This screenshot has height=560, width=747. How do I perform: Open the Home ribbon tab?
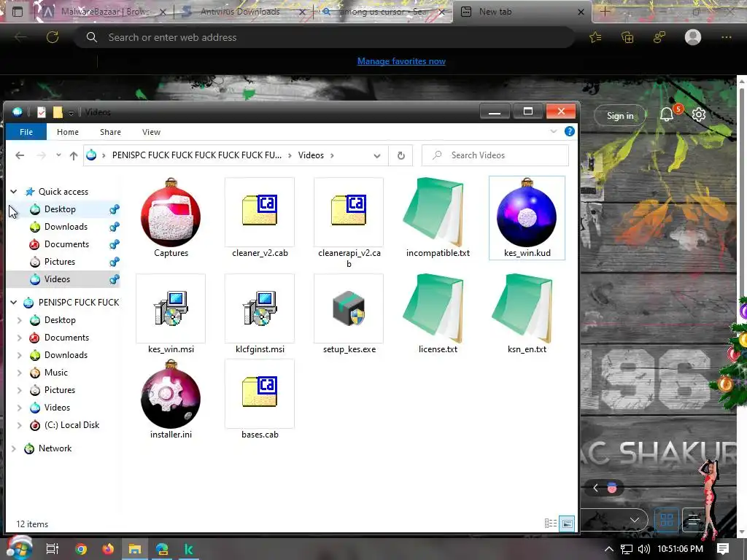[68, 132]
